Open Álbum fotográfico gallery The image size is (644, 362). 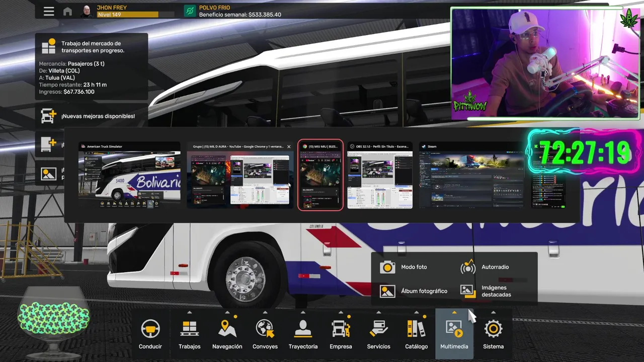[x=414, y=291]
